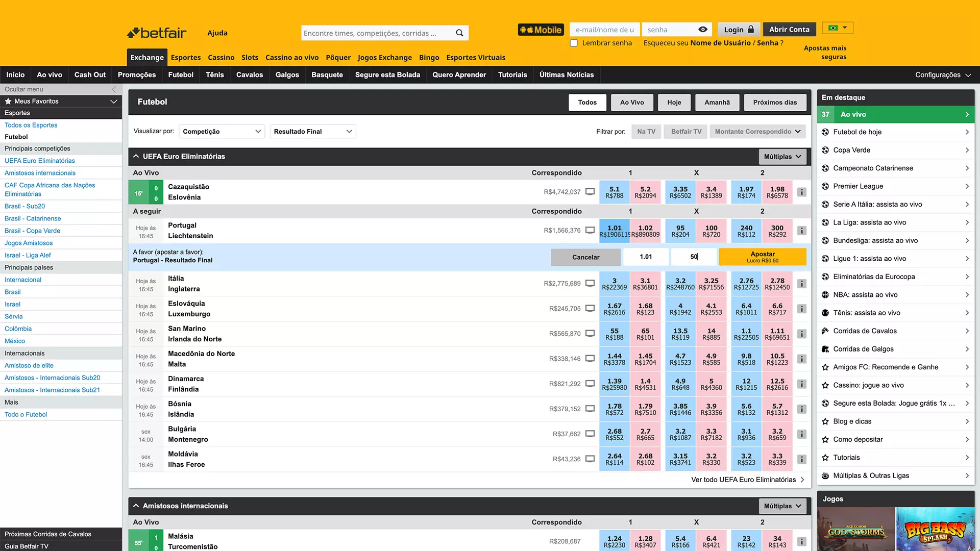Toggle the Betfair TV filter
Screen dimensions: 980x551
[686, 132]
